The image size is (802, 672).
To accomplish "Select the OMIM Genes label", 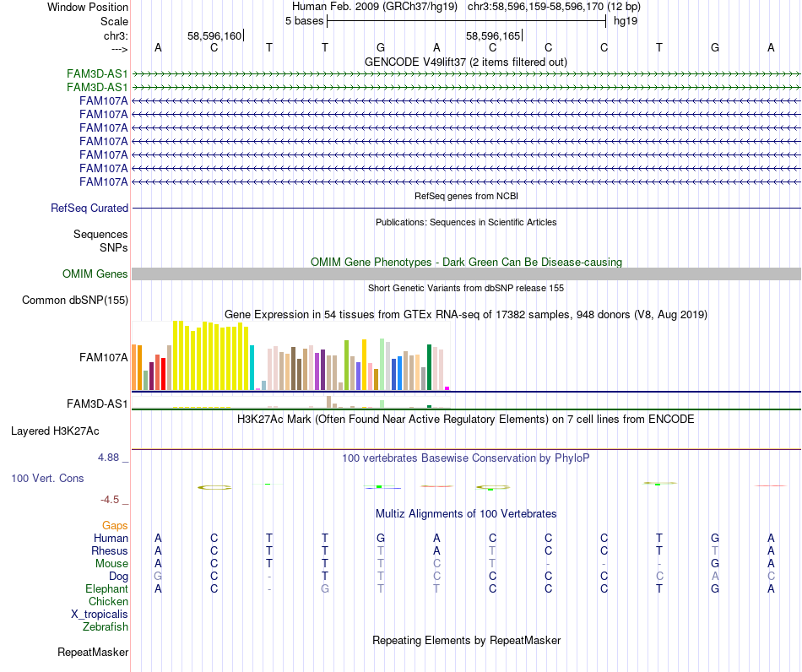I will 95,274.
